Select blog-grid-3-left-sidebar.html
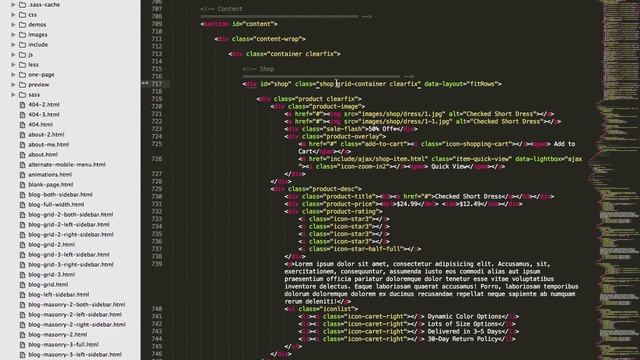The height and width of the screenshot is (360, 640). (69, 254)
